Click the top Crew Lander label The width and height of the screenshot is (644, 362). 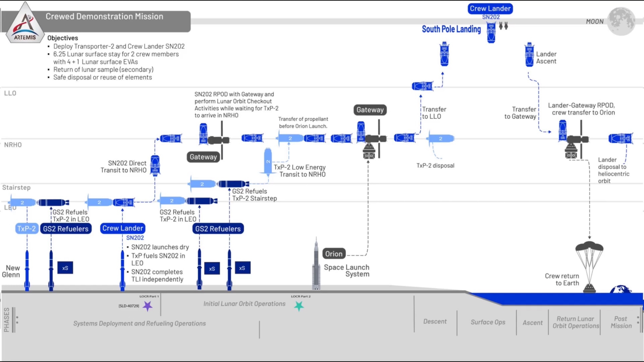click(x=490, y=8)
